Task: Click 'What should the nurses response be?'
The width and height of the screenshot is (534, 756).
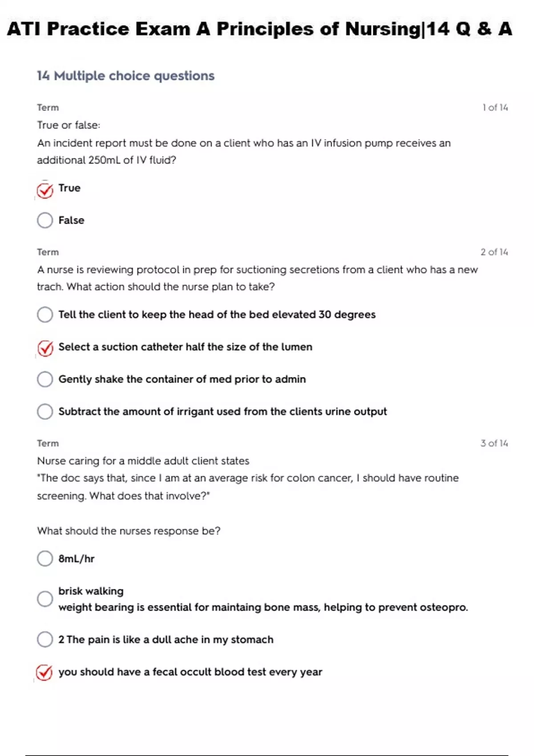Action: click(129, 531)
